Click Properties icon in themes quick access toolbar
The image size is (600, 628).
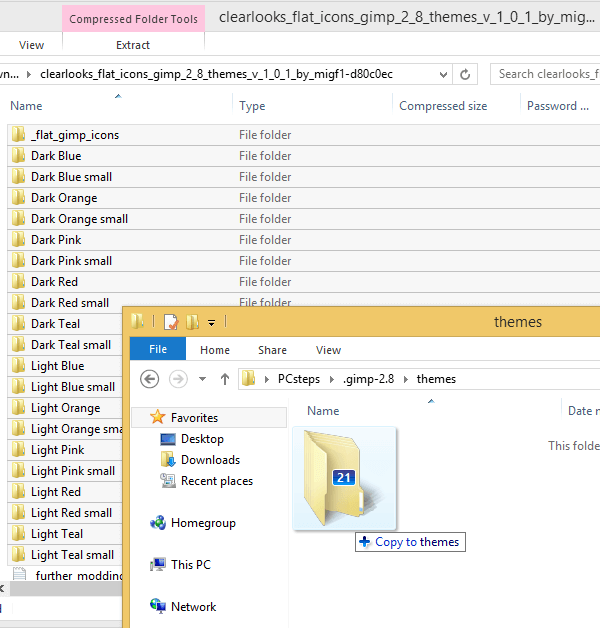[x=171, y=322]
